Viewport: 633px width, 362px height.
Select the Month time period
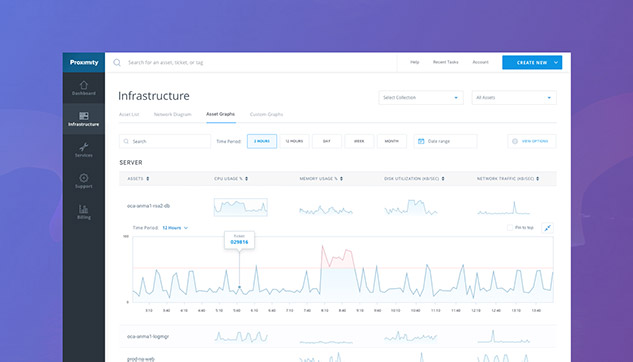392,141
